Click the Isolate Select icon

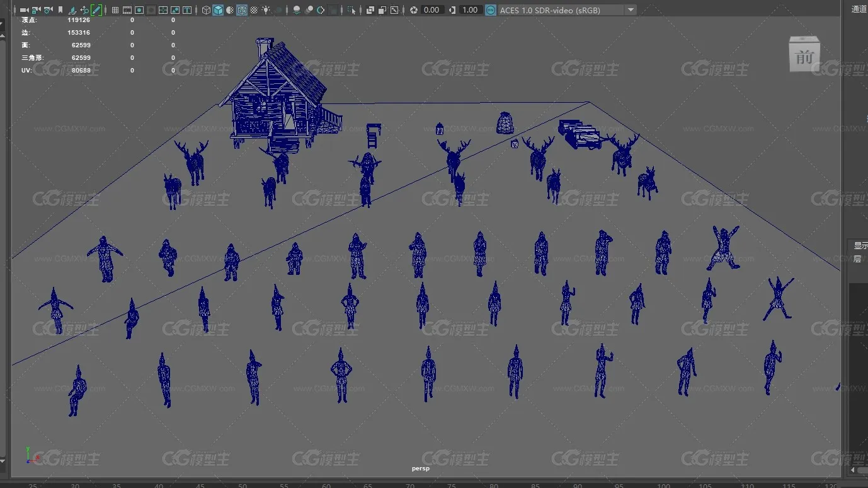coord(351,10)
